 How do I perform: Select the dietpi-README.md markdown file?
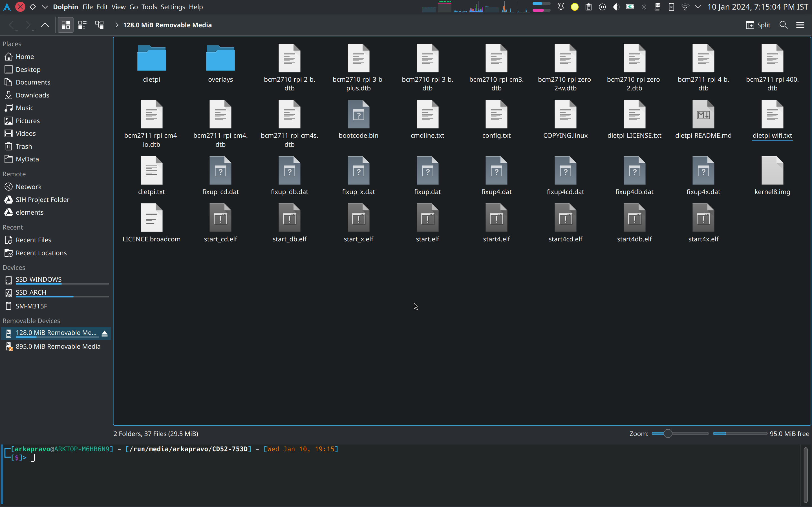point(703,115)
